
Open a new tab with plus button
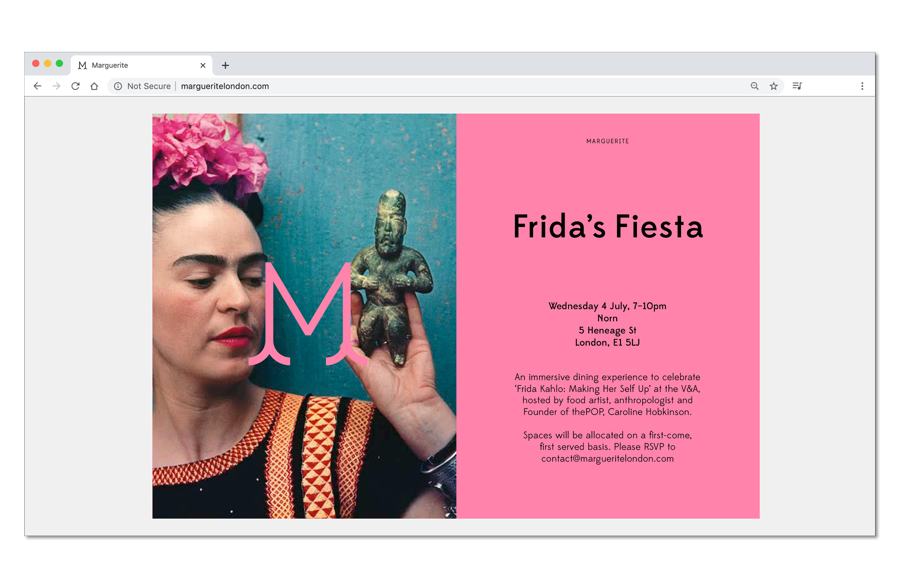[x=225, y=65]
